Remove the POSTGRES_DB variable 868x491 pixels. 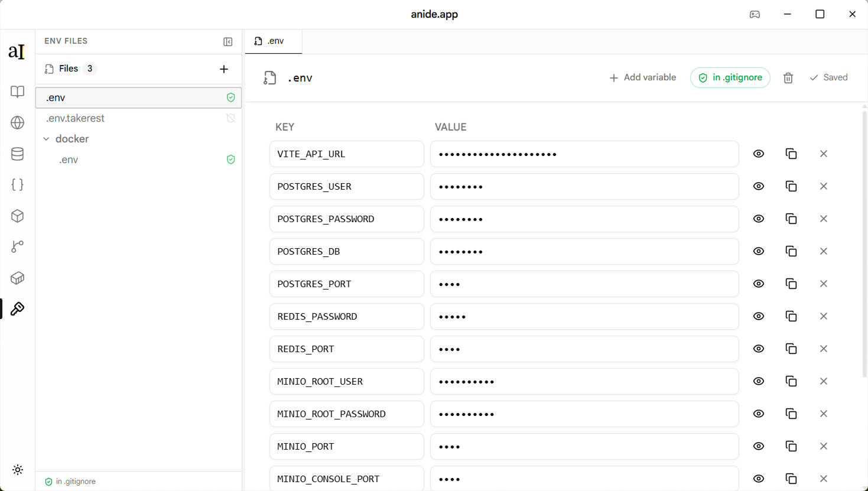[824, 251]
